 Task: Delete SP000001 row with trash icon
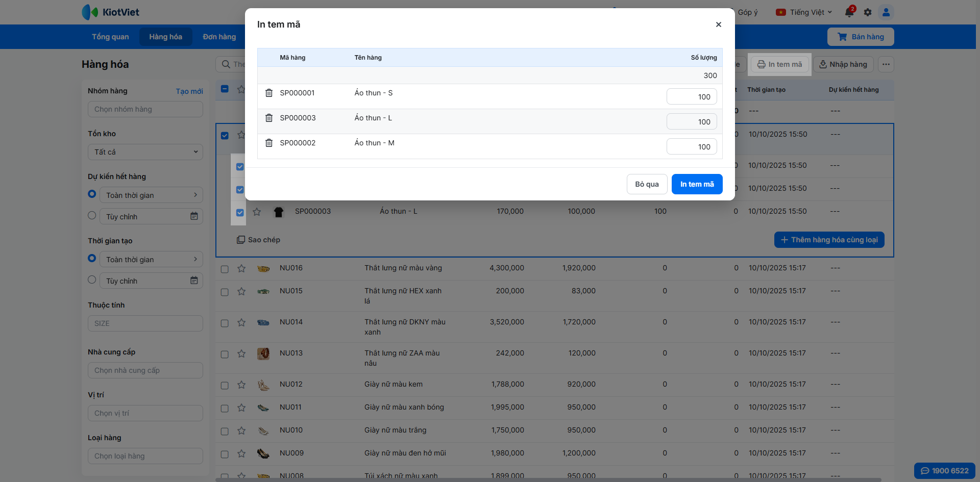point(269,93)
